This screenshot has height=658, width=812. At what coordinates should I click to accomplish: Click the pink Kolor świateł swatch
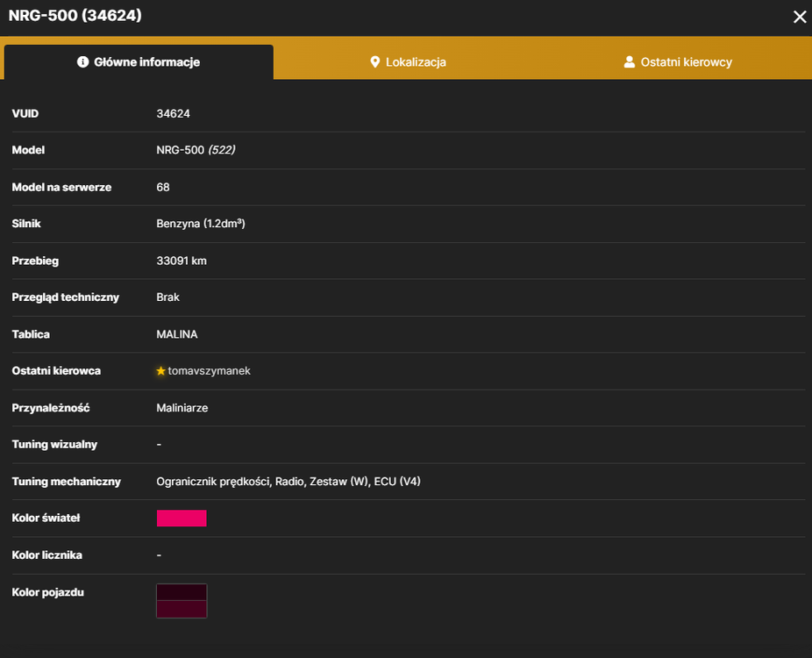point(182,519)
